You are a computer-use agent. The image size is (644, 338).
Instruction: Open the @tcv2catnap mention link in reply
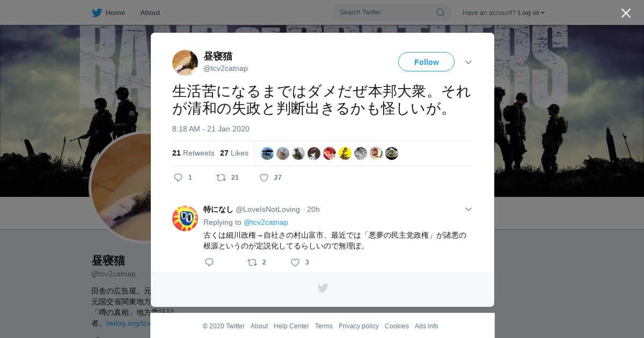(266, 222)
